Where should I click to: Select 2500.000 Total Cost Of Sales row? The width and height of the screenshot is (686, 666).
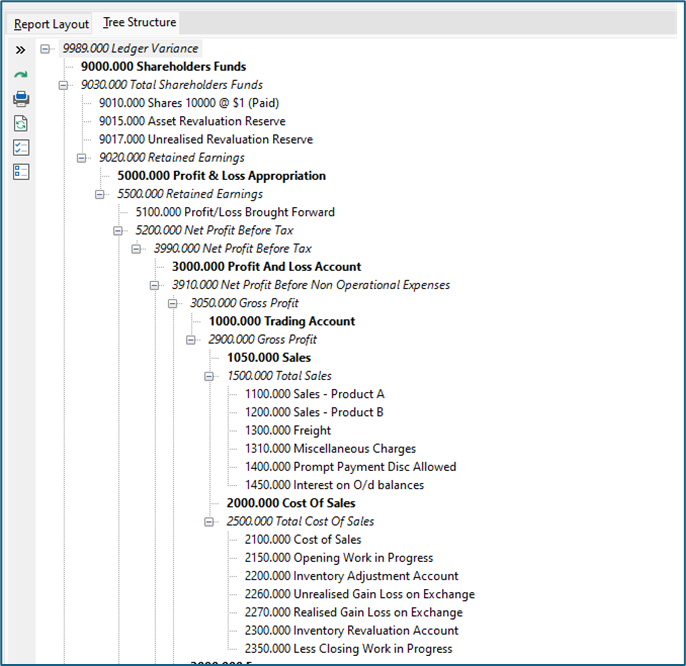301,522
